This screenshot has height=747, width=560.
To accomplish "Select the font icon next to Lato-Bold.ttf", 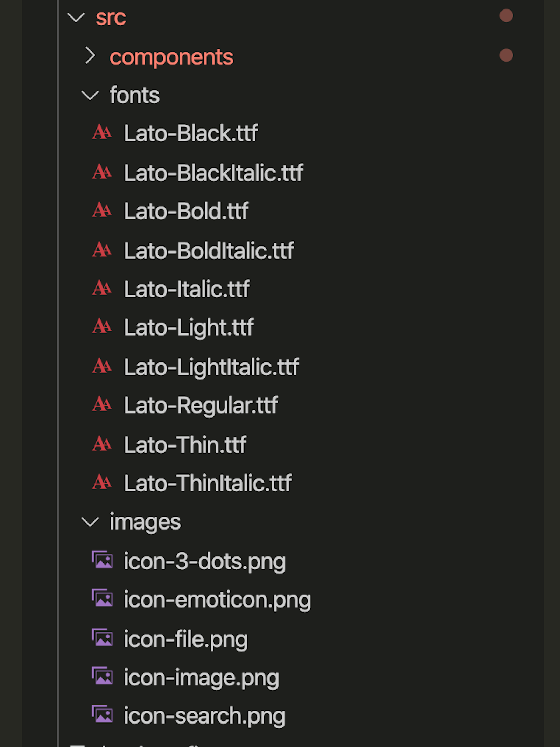I will pyautogui.click(x=102, y=211).
